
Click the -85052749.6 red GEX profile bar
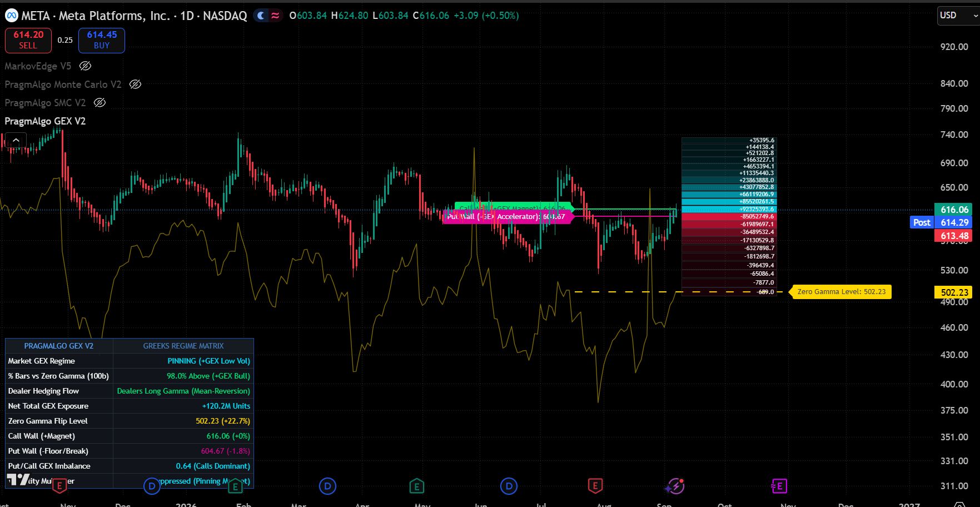[x=729, y=216]
